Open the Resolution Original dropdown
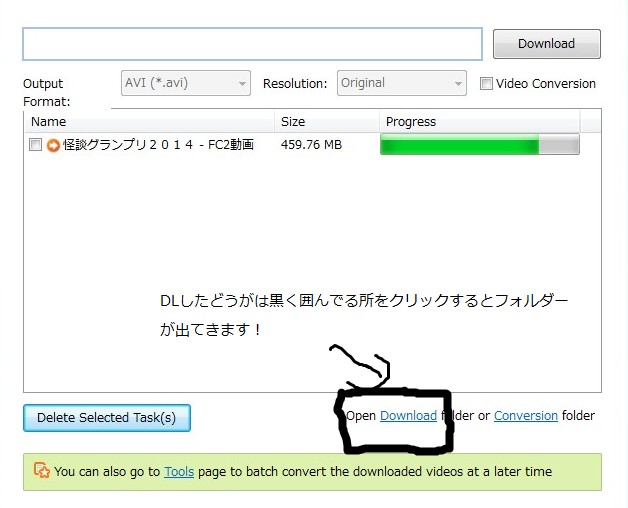Screen dimensions: 628x508 (402, 83)
